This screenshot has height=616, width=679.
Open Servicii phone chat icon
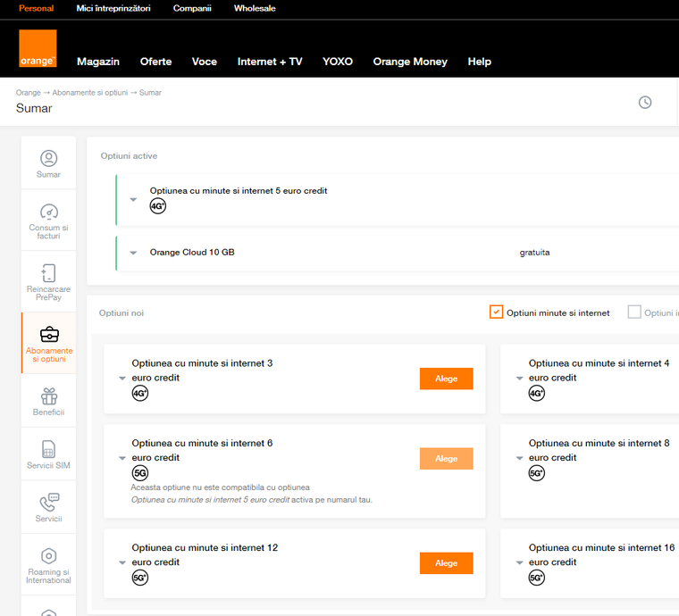49,503
